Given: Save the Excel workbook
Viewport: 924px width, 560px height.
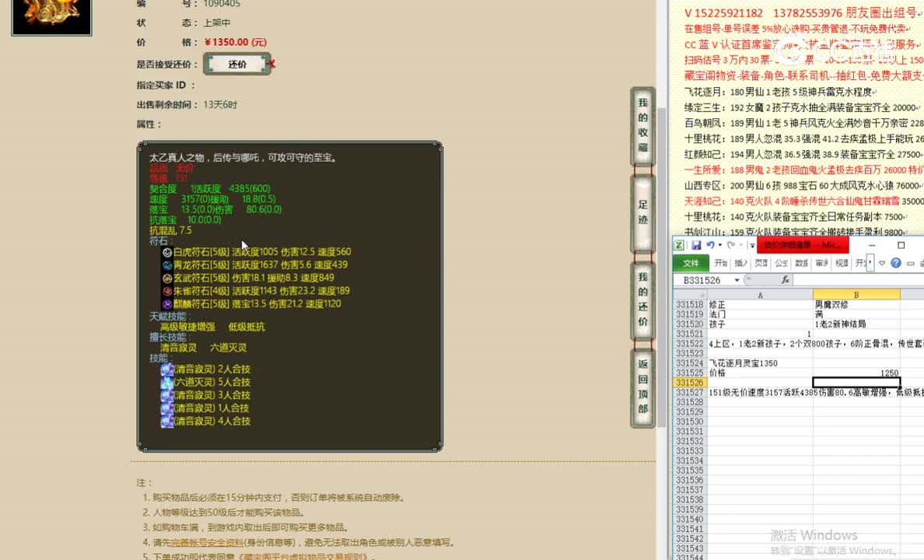Looking at the screenshot, I should pyautogui.click(x=697, y=245).
